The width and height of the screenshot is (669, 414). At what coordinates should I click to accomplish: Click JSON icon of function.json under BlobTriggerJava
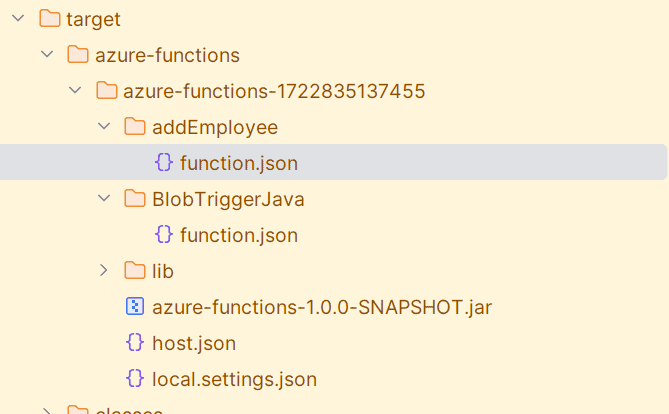164,234
